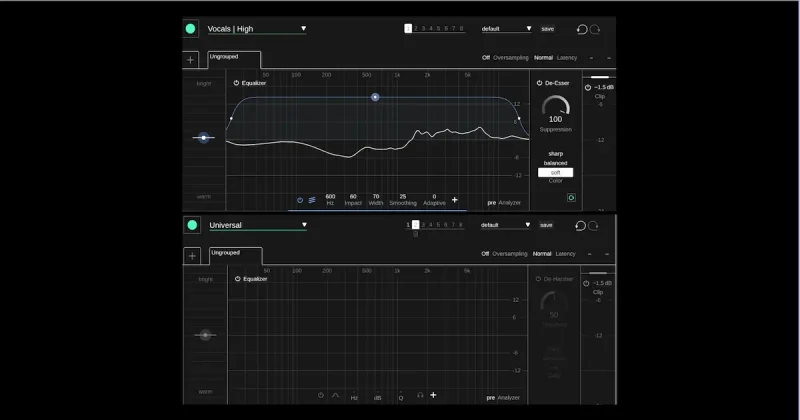Image resolution: width=800 pixels, height=420 pixels.
Task: Toggle the De-Esser power button
Action: (539, 83)
